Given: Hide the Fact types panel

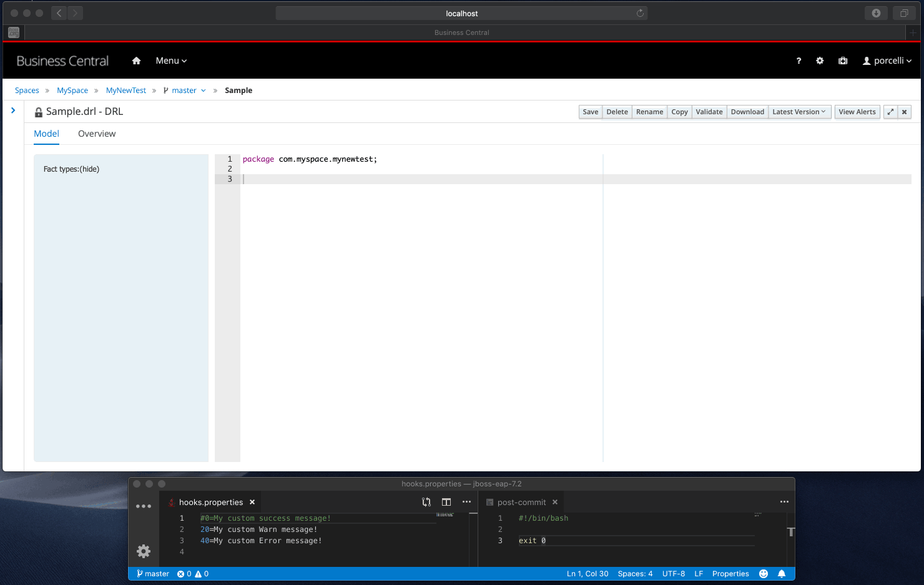Looking at the screenshot, I should [89, 169].
